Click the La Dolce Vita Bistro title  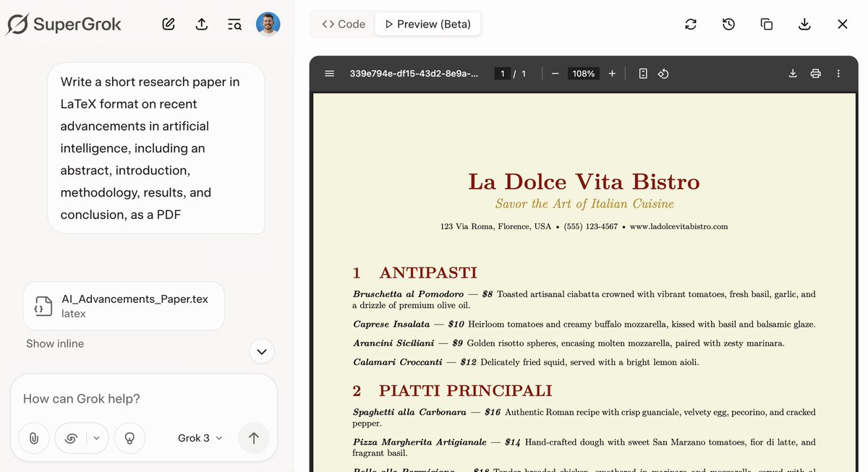coord(584,181)
